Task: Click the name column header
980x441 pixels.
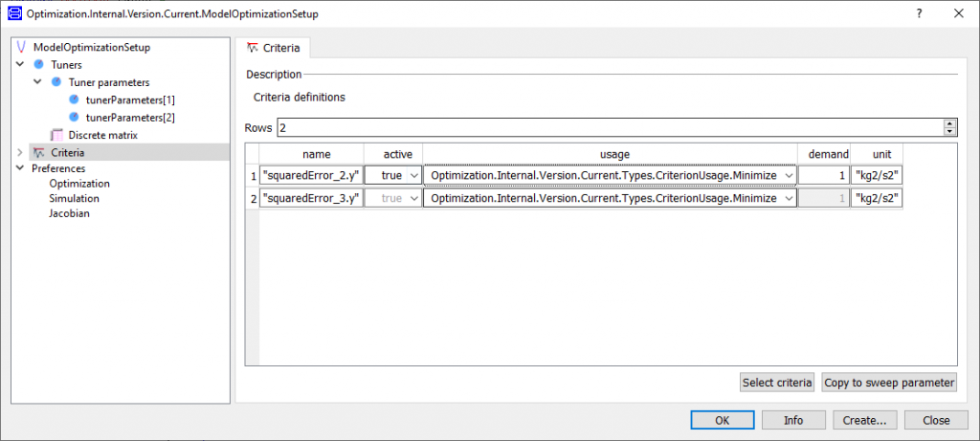Action: click(311, 154)
